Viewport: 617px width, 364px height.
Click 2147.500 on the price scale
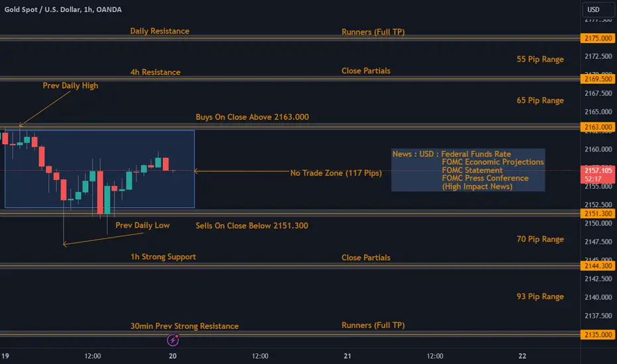click(598, 242)
